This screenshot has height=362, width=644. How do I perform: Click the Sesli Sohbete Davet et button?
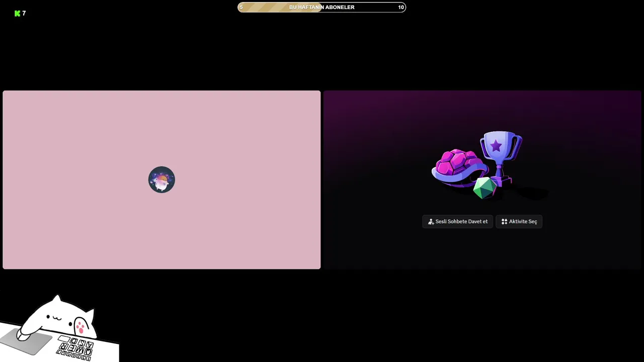tap(457, 222)
